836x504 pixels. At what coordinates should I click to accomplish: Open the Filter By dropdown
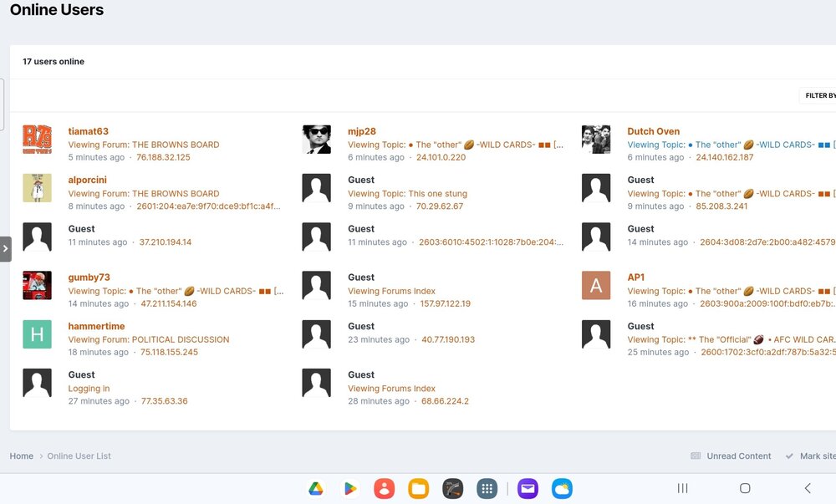818,95
